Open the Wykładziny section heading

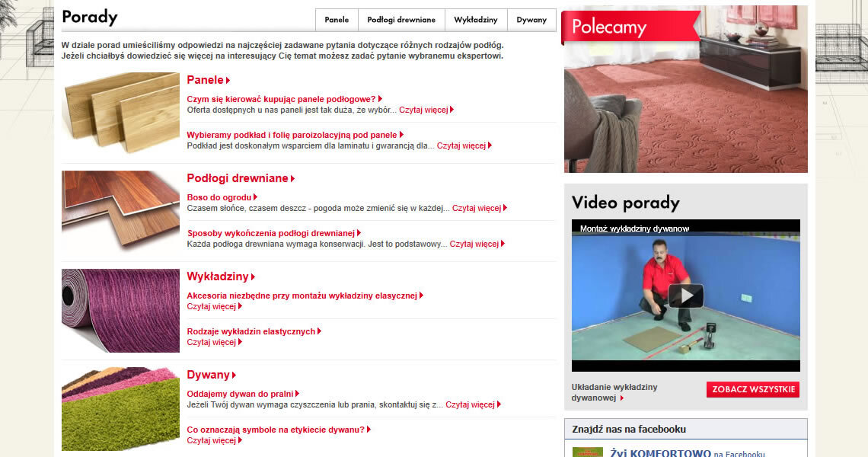point(218,276)
